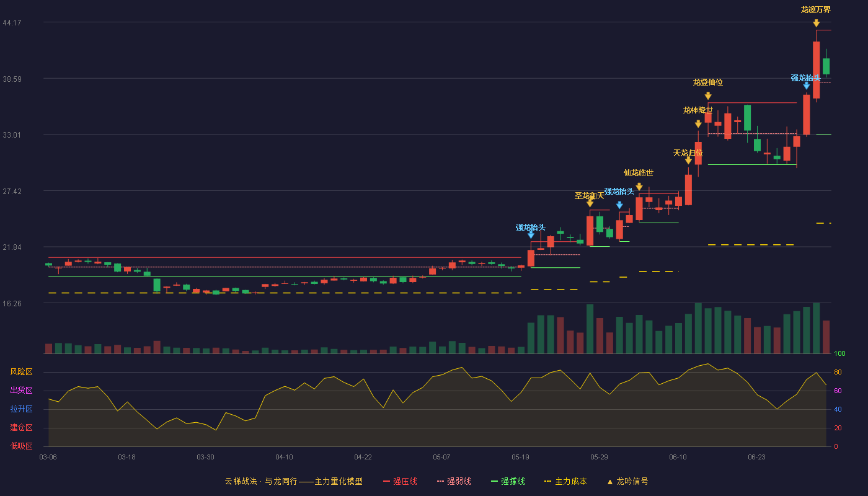Click the 04-22 date label
The width and height of the screenshot is (868, 496).
click(x=363, y=457)
